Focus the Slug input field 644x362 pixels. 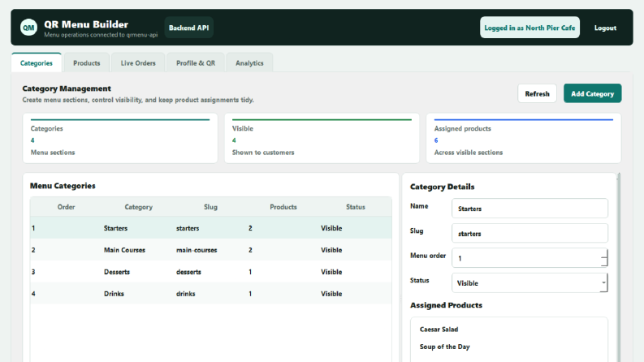pos(529,234)
